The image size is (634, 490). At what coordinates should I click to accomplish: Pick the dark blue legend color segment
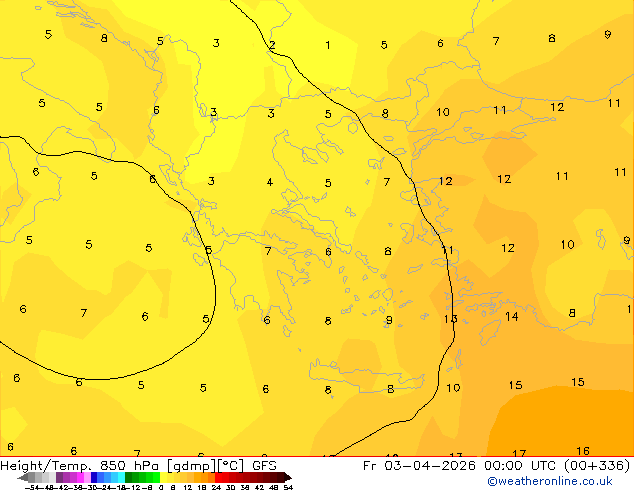[94, 477]
